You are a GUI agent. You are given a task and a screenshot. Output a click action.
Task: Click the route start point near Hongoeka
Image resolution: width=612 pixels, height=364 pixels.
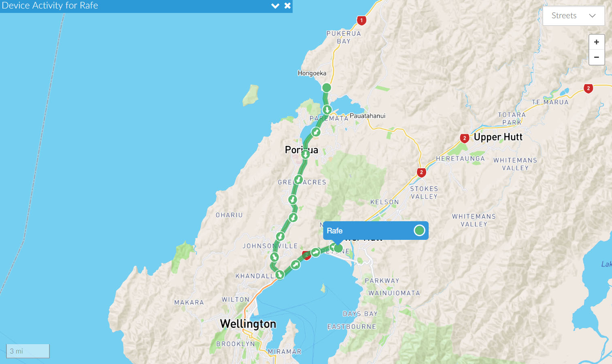[327, 87]
